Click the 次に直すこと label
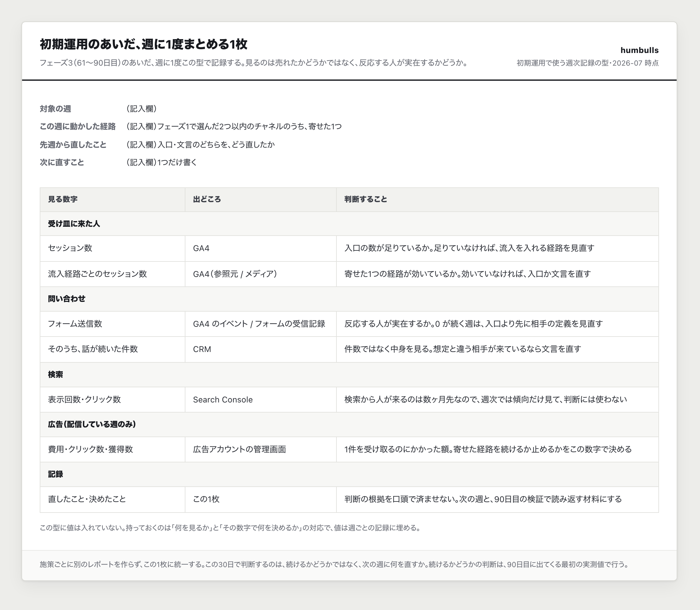Image resolution: width=700 pixels, height=610 pixels. [x=62, y=162]
